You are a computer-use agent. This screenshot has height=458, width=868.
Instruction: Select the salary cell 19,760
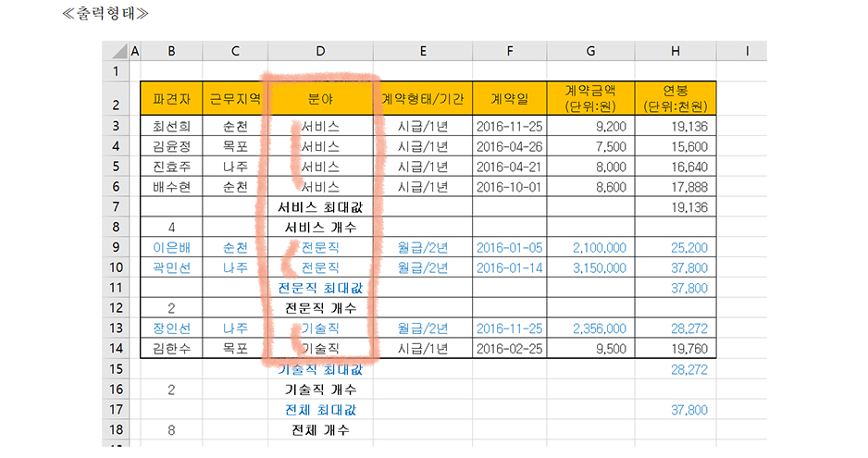[676, 348]
